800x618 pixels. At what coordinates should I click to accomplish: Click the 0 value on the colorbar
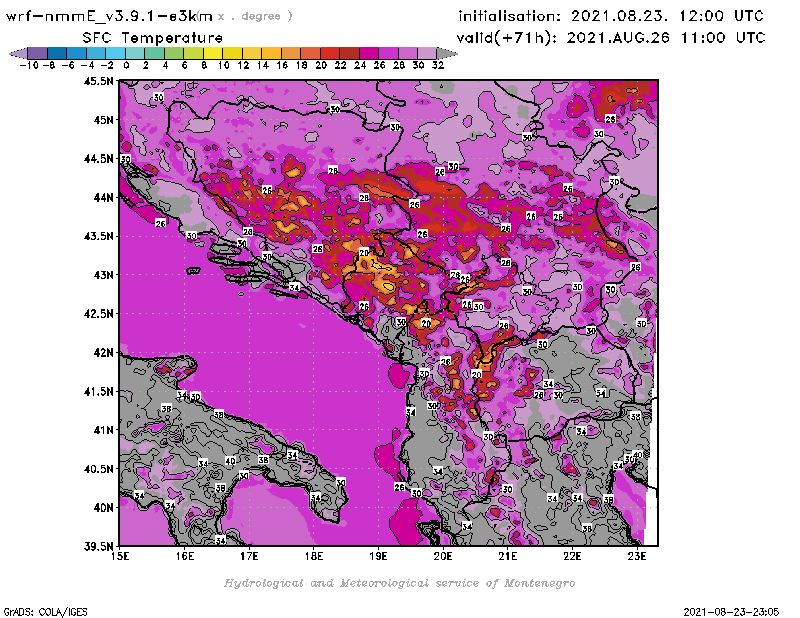[x=126, y=65]
